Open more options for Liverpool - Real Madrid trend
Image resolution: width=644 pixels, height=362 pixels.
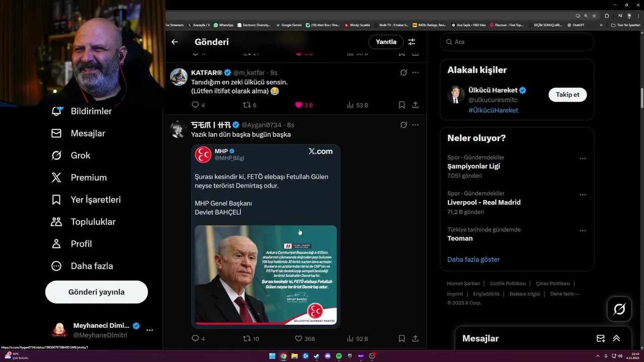[x=582, y=195]
